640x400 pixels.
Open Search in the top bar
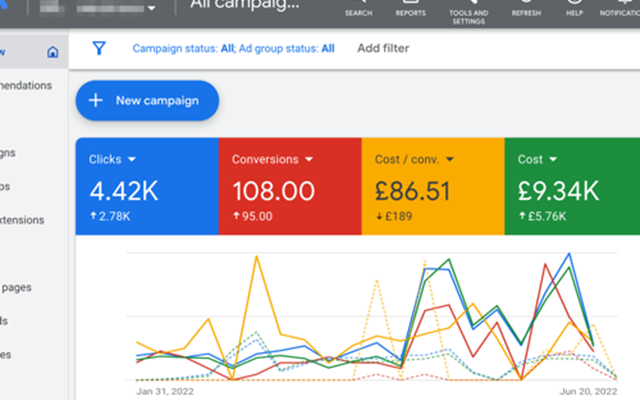click(358, 8)
